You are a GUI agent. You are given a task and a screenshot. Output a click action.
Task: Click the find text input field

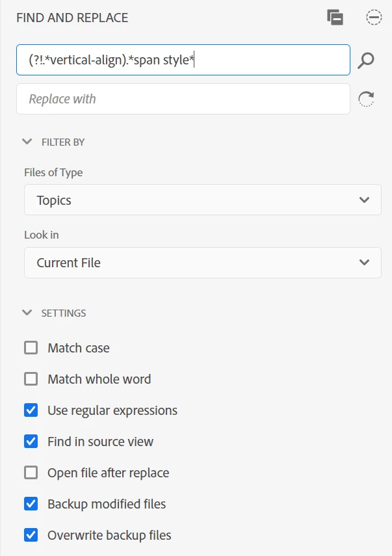[x=183, y=60]
